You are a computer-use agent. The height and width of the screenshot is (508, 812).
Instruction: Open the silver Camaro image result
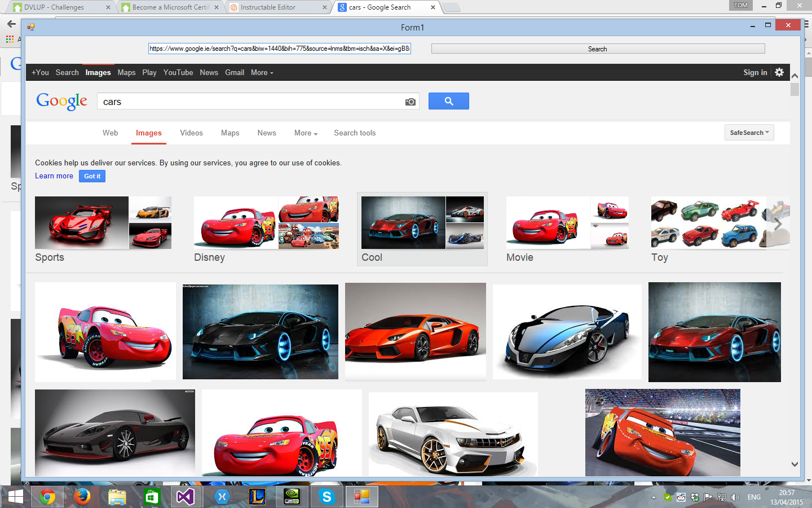click(453, 433)
